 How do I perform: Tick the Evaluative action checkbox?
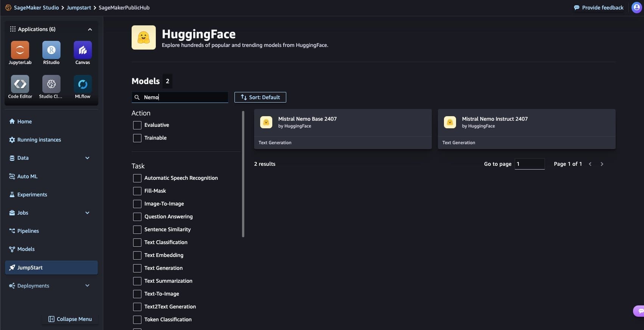(x=137, y=125)
